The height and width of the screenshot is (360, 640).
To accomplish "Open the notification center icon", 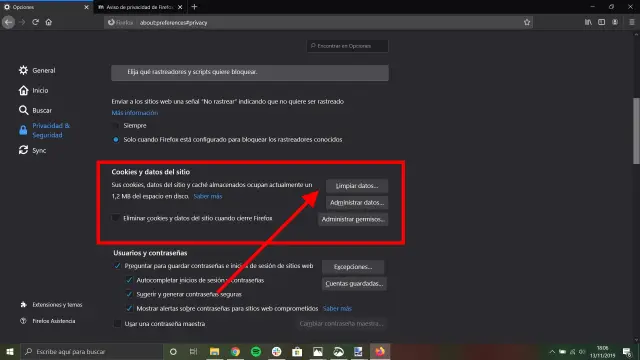I will pos(627,351).
